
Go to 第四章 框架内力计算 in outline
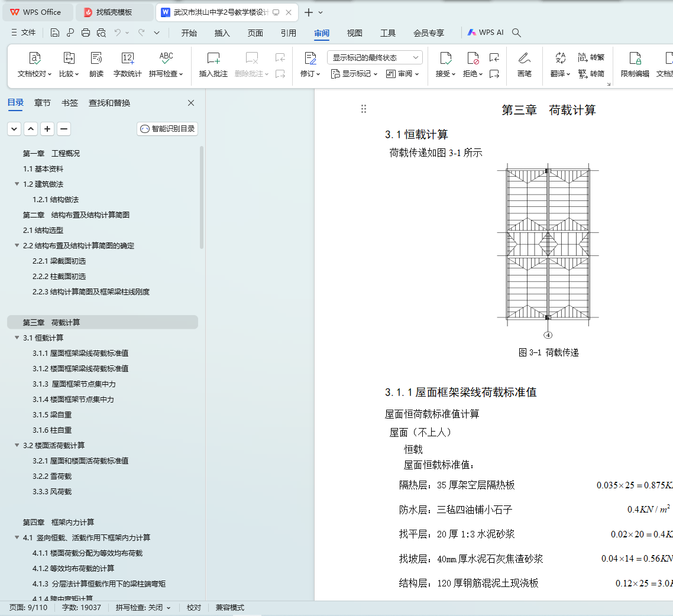point(59,522)
